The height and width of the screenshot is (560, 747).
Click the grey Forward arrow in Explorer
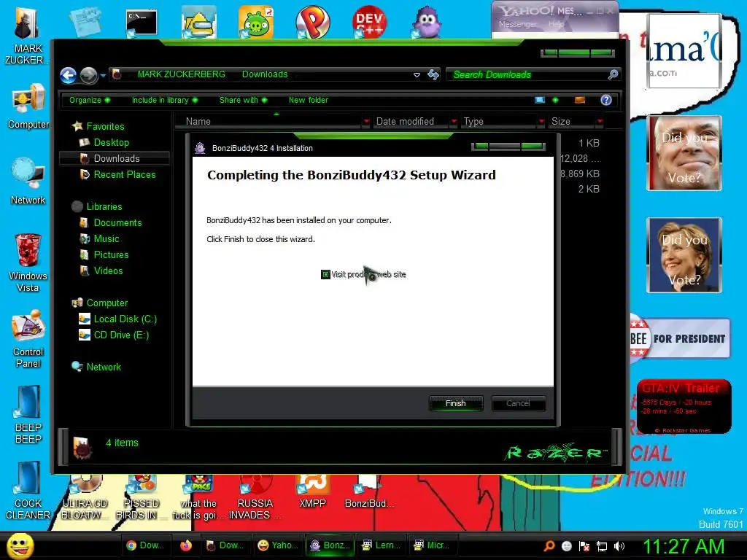88,75
